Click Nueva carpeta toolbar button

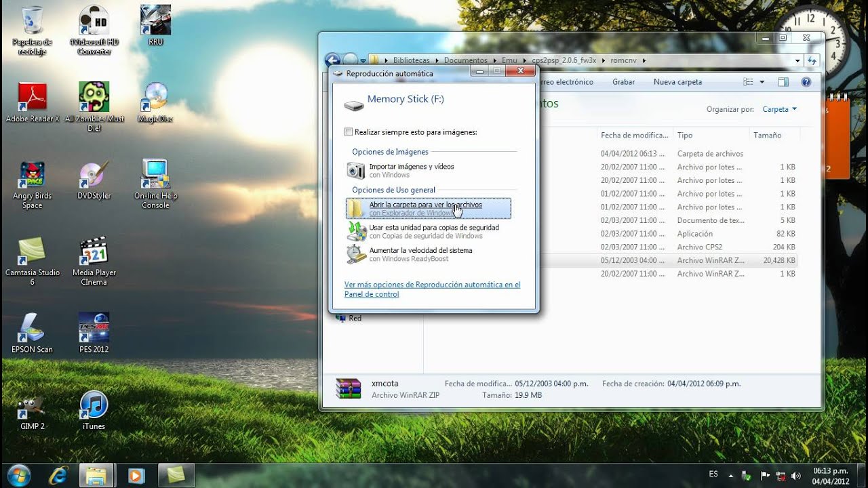point(677,82)
